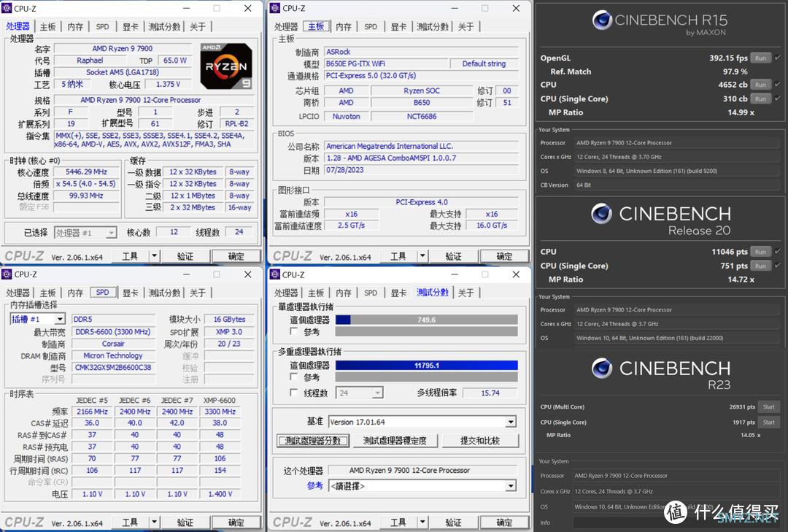Click 确定 in mainboard CPU-Z window
Viewport: 788px width, 532px height.
coord(504,256)
